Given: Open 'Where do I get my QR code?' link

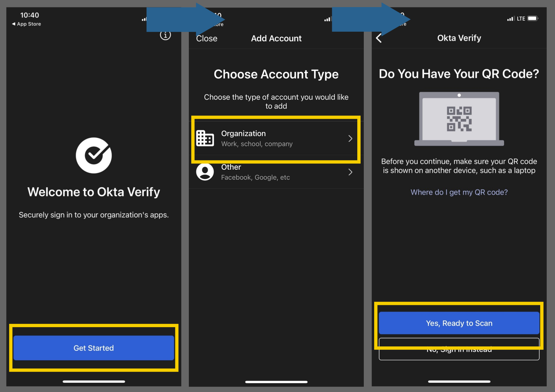Looking at the screenshot, I should coord(459,192).
